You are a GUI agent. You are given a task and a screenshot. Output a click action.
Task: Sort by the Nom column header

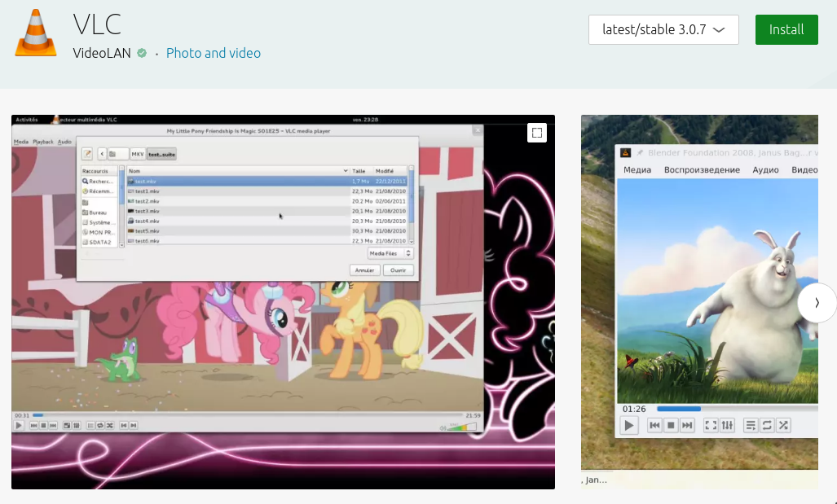pos(238,171)
